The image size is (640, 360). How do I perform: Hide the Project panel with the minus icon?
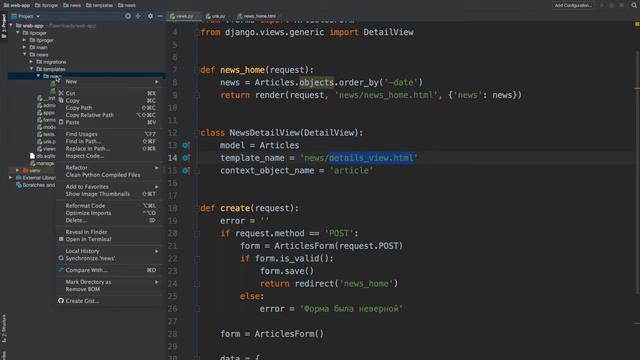pos(160,16)
